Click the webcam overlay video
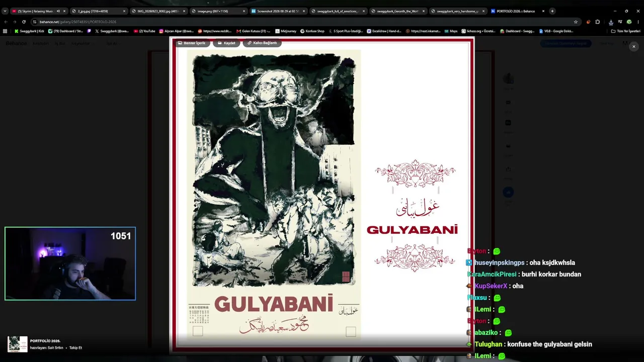Viewport: 644px width, 362px height. point(70,264)
